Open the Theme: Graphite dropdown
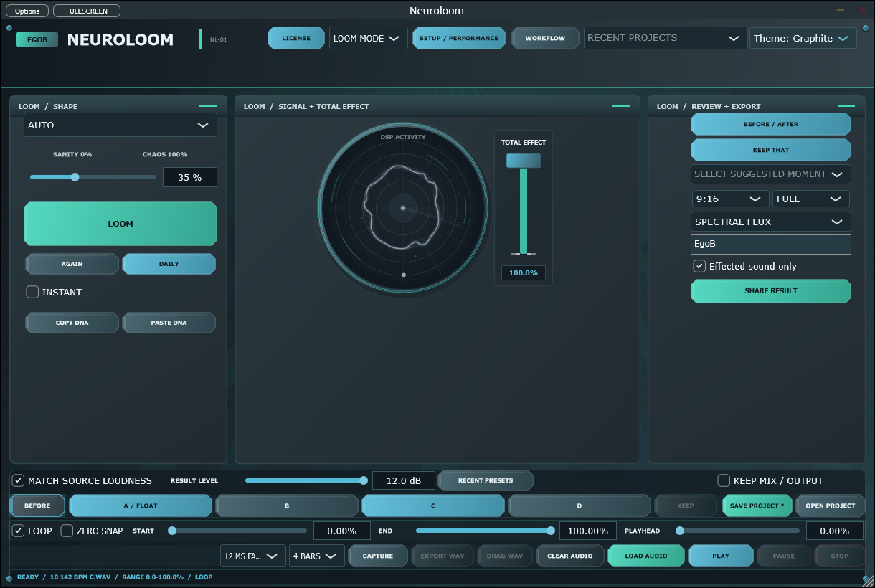Image resolution: width=875 pixels, height=588 pixels. pyautogui.click(x=803, y=38)
